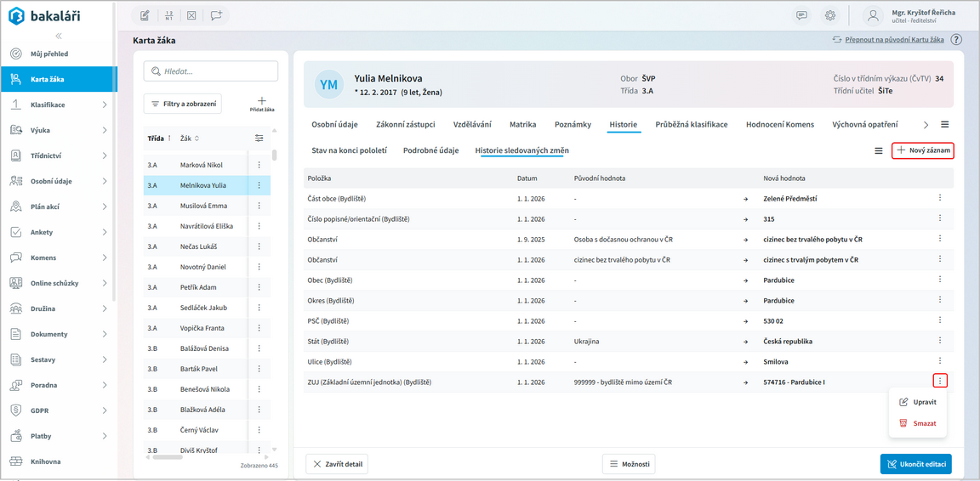
Task: Open three-dot menu for Marková Nikol
Action: pyautogui.click(x=259, y=165)
